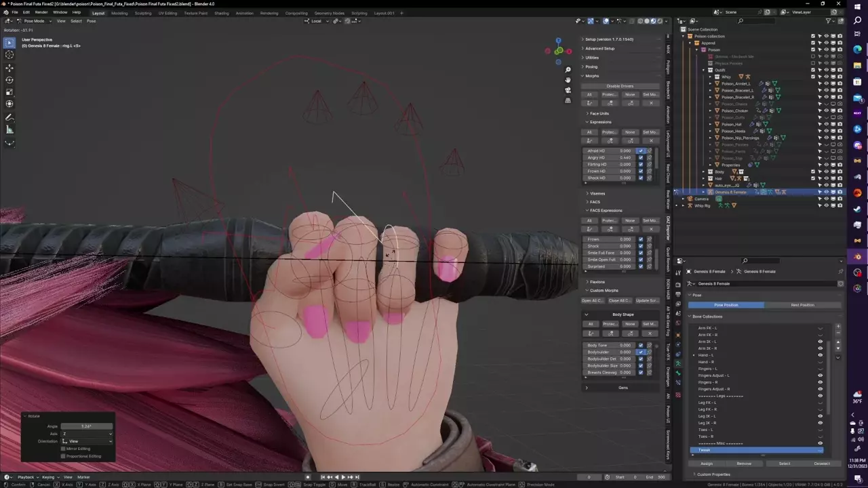868x488 pixels.
Task: Toggle camera view with the camera icon
Action: (568, 90)
